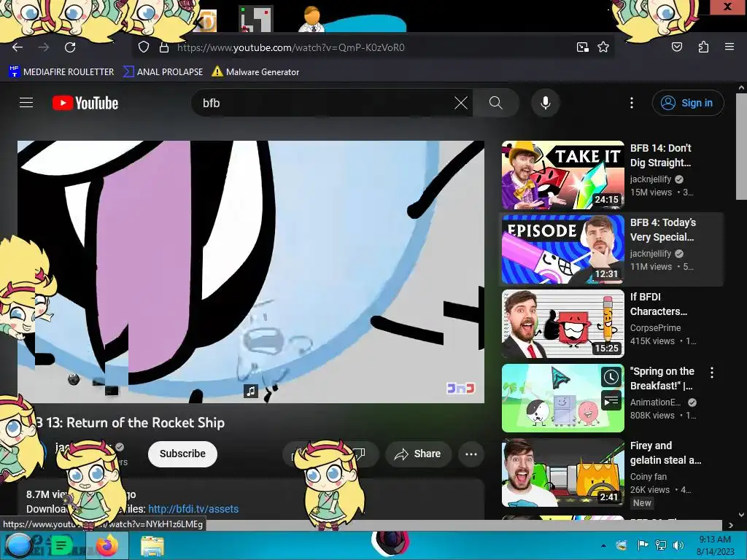Go to the YouTube home logo
The width and height of the screenshot is (747, 560).
pyautogui.click(x=85, y=103)
